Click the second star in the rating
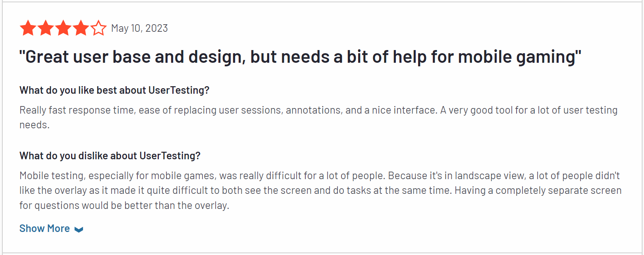Viewport: 644px width, 255px height. click(x=45, y=28)
